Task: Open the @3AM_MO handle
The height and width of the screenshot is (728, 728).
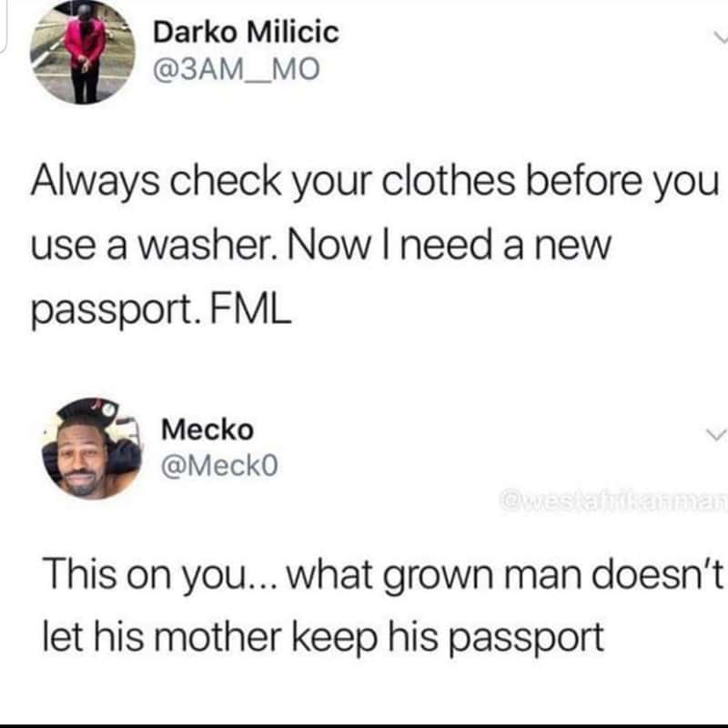Action: (x=237, y=69)
